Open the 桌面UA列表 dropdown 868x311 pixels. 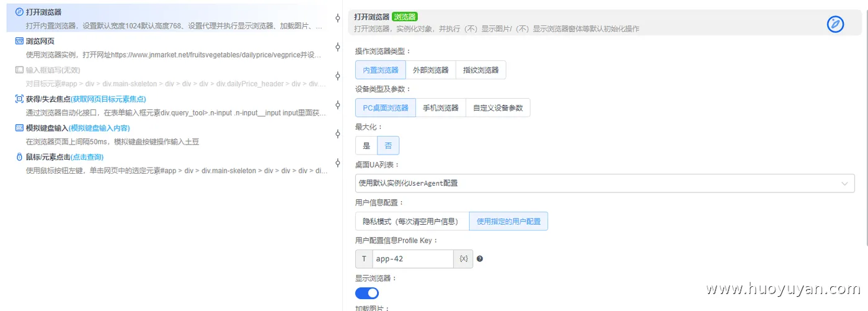coord(604,183)
